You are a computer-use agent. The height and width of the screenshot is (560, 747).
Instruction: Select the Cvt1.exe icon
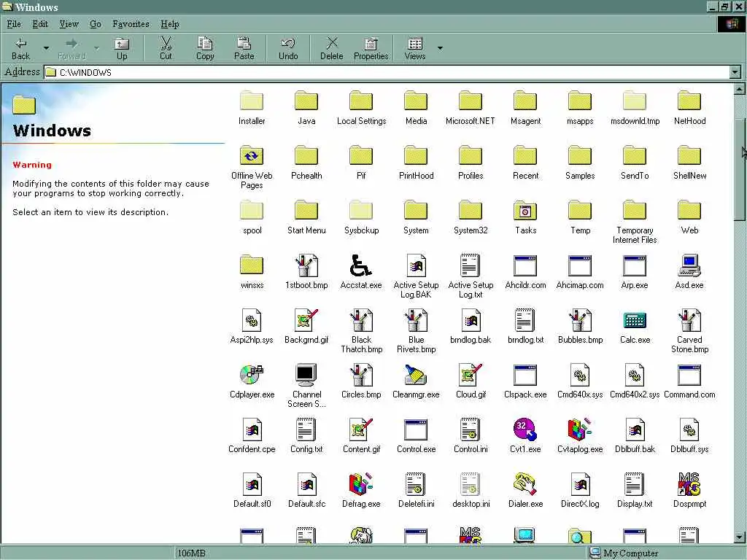[x=525, y=429]
